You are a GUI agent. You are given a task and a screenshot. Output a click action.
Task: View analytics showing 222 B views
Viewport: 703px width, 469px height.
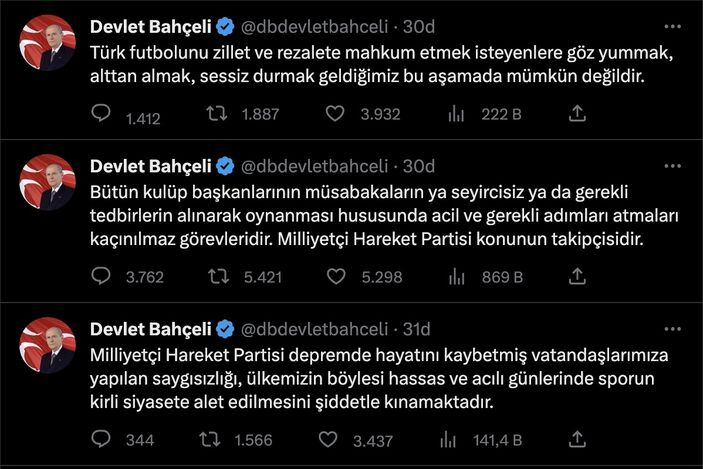coord(456,115)
